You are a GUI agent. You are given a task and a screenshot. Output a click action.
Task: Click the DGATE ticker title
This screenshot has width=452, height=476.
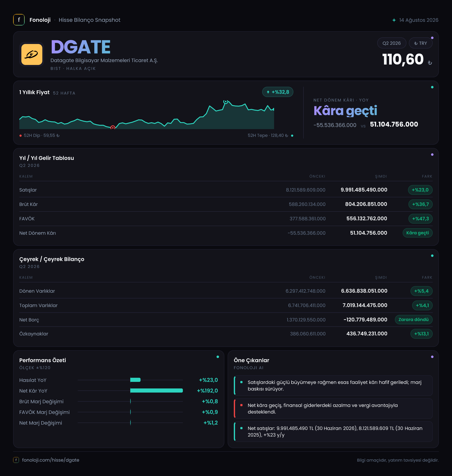click(81, 47)
